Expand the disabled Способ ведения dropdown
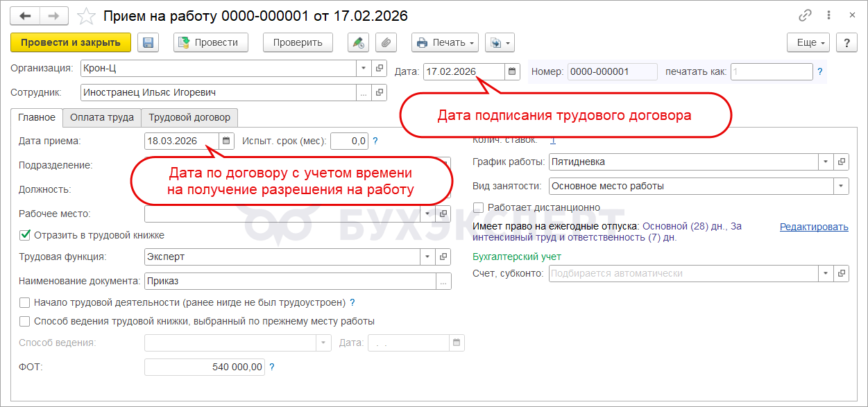This screenshot has width=868, height=407. click(x=325, y=343)
